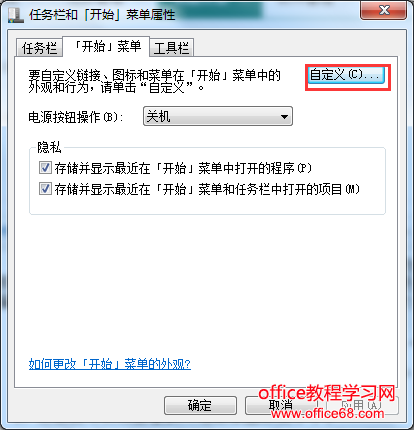The width and height of the screenshot is (414, 430).
Task: Click the 关机 combo box field
Action: 218,116
